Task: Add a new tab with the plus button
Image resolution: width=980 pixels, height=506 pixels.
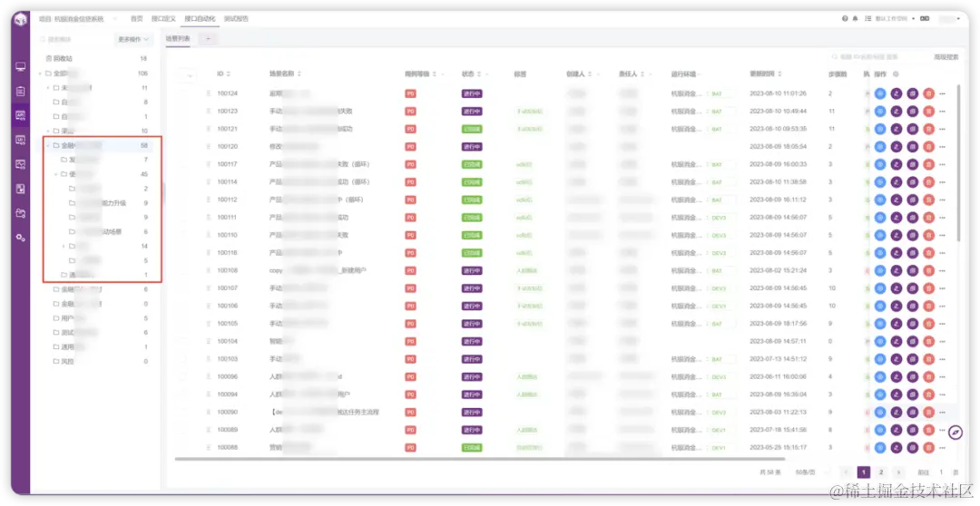Action: 208,39
